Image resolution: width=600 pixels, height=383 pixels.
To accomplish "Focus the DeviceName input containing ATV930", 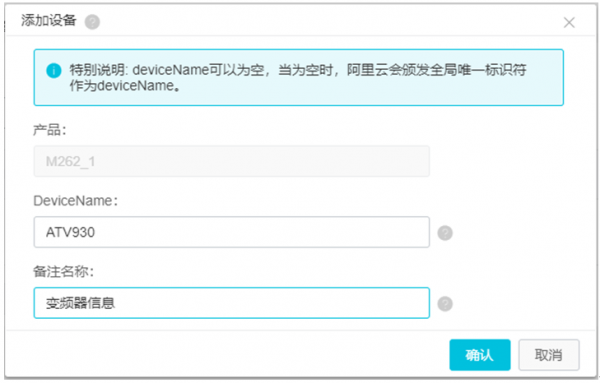I will [x=232, y=232].
